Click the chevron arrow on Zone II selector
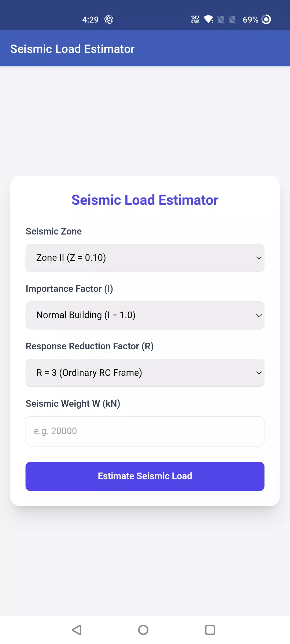Viewport: 290px width, 644px height. [259, 258]
